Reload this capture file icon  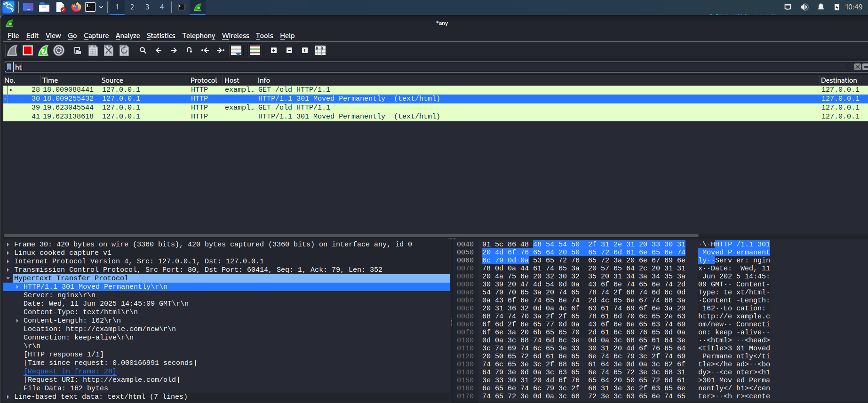click(124, 50)
